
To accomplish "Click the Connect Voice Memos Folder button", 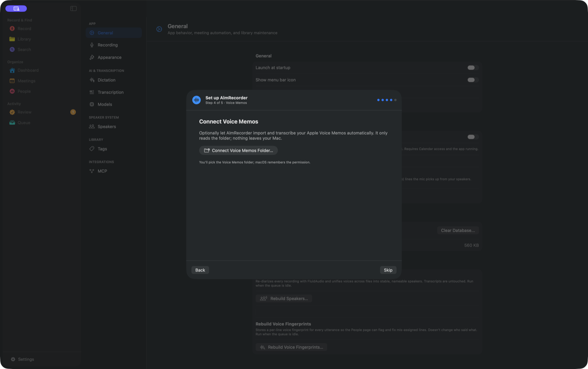I will pyautogui.click(x=238, y=150).
